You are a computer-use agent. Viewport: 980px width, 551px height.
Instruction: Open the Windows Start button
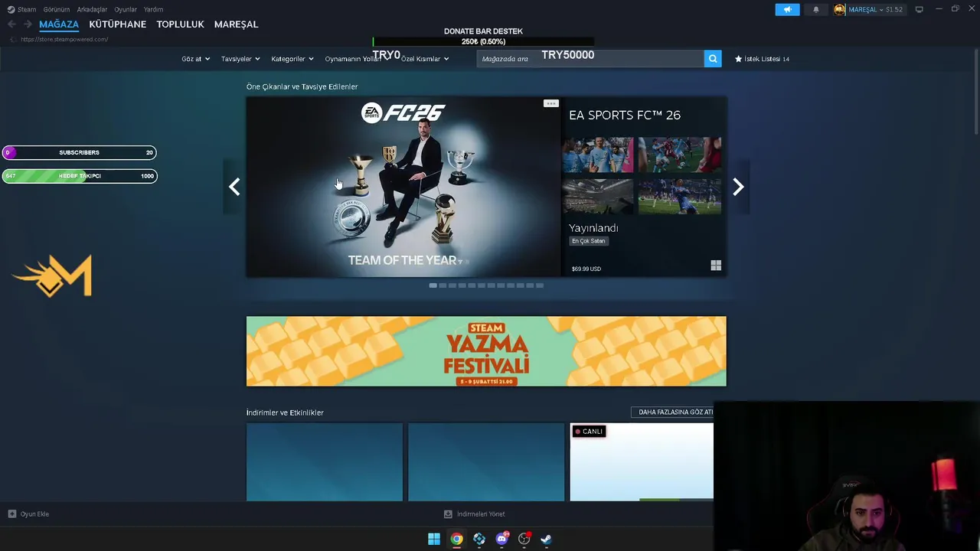coord(434,539)
